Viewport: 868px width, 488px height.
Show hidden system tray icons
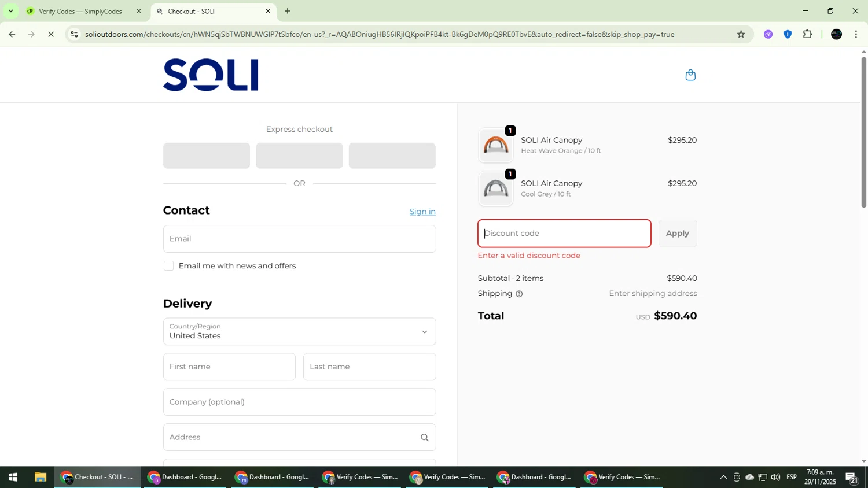pyautogui.click(x=723, y=477)
